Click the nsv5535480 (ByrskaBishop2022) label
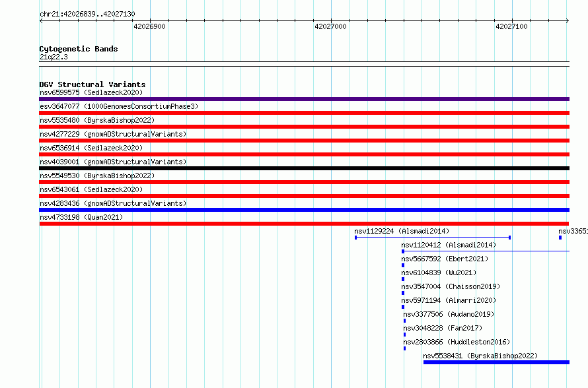588x388 pixels. (97, 120)
